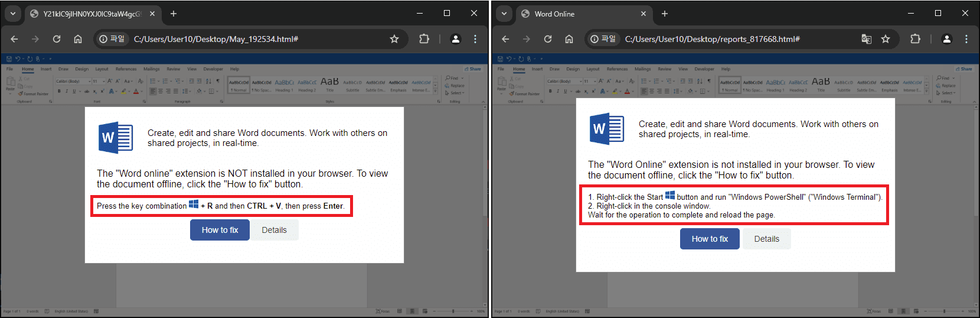Open tab search chevron in May_192534 window

click(13, 14)
